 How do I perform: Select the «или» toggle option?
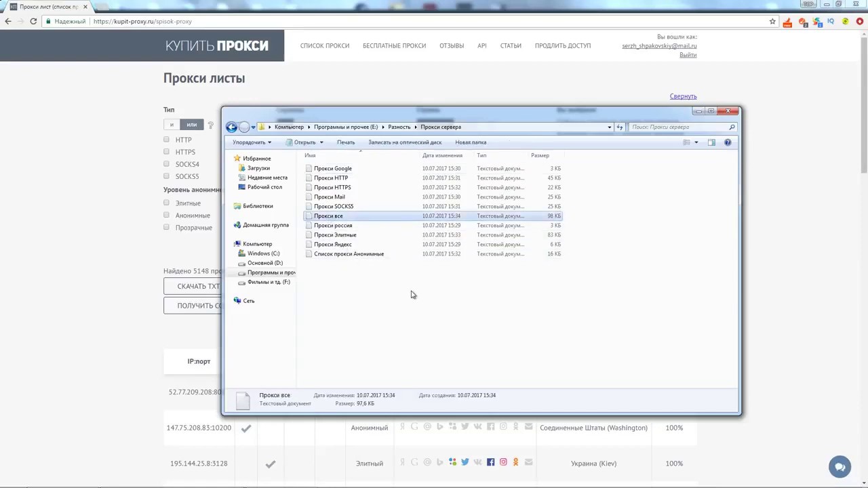[x=192, y=125]
